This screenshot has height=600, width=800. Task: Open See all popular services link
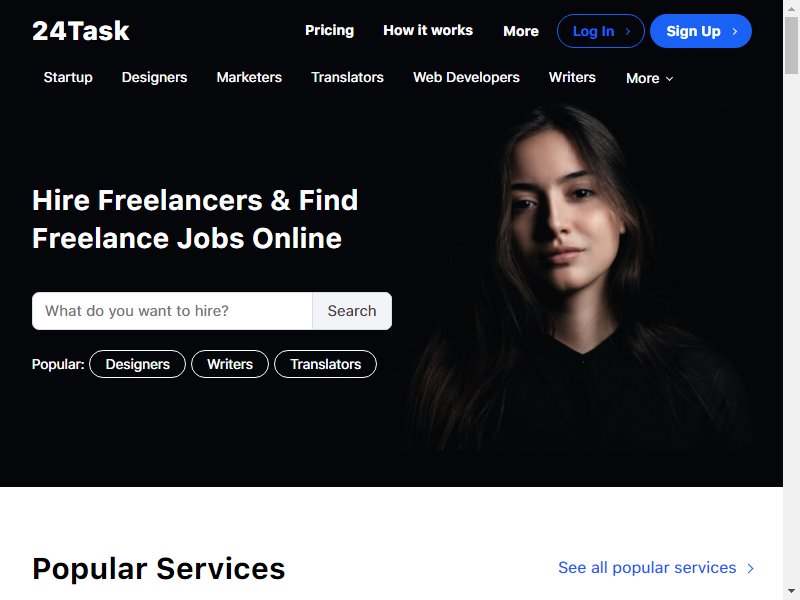[647, 568]
